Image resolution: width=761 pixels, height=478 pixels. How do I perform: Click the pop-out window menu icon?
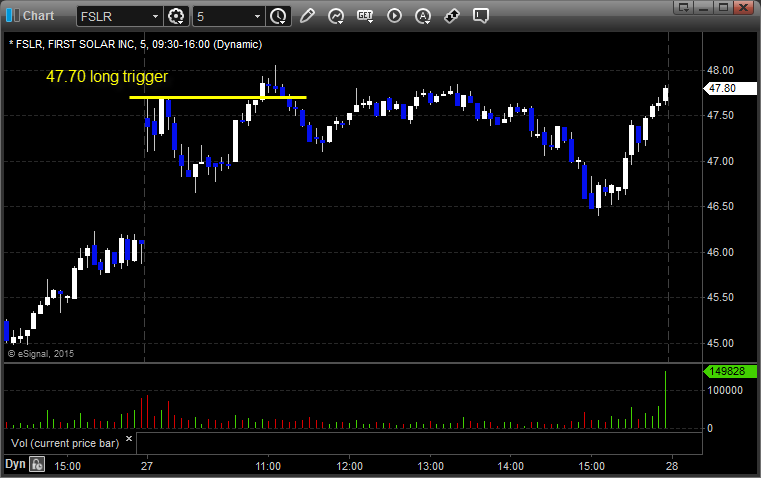[684, 7]
